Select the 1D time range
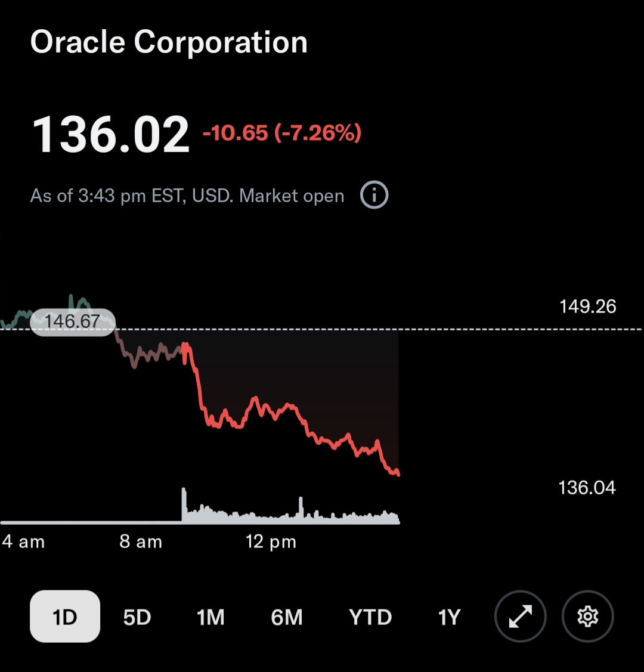This screenshot has height=672, width=644. point(65,617)
